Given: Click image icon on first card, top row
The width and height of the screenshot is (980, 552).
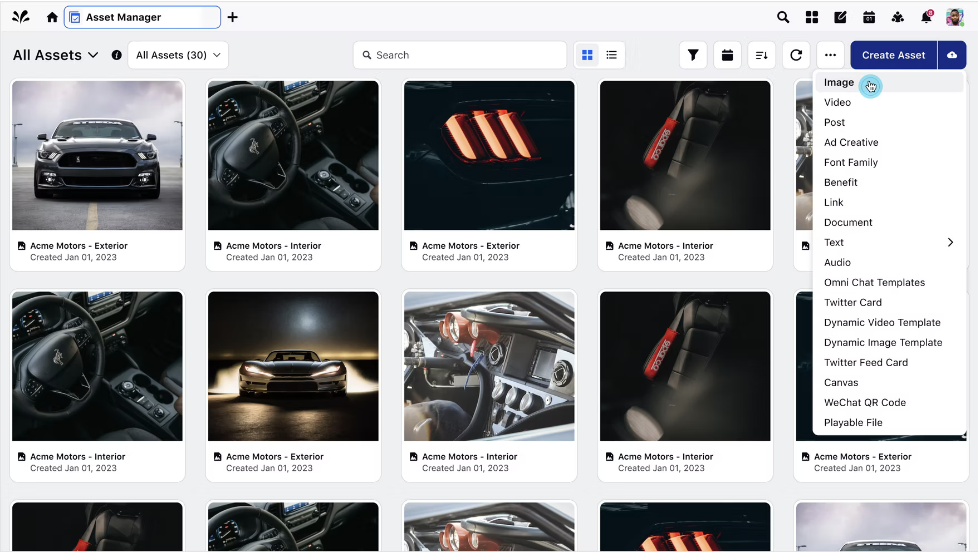Looking at the screenshot, I should point(22,246).
